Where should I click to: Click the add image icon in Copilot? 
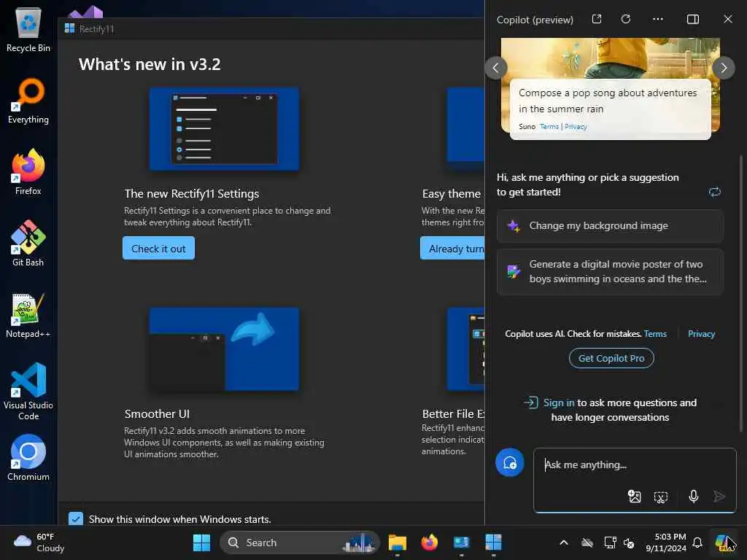(x=634, y=497)
